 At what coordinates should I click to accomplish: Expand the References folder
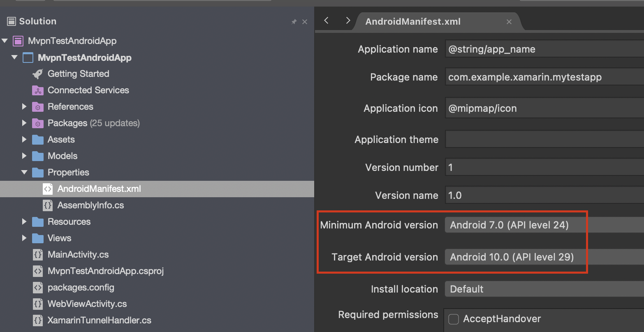(24, 107)
